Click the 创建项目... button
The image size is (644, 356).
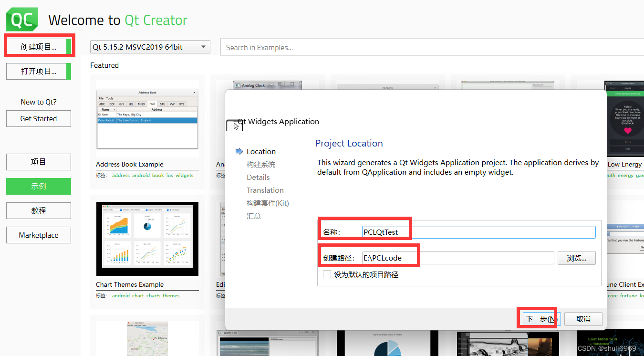(x=39, y=47)
